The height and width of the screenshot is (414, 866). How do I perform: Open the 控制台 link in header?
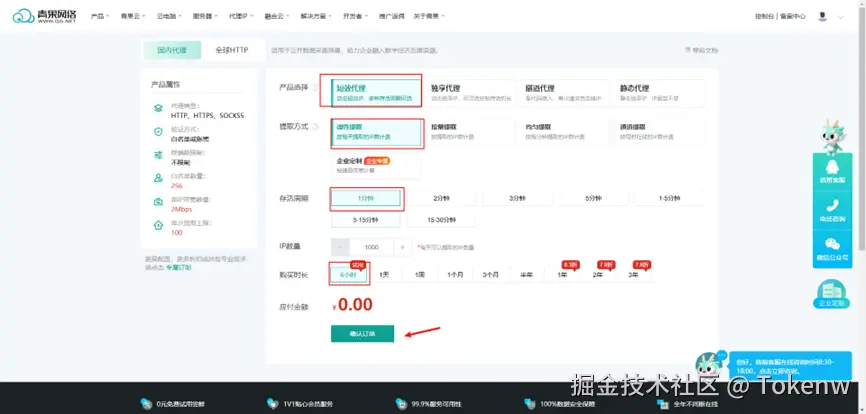coord(764,17)
